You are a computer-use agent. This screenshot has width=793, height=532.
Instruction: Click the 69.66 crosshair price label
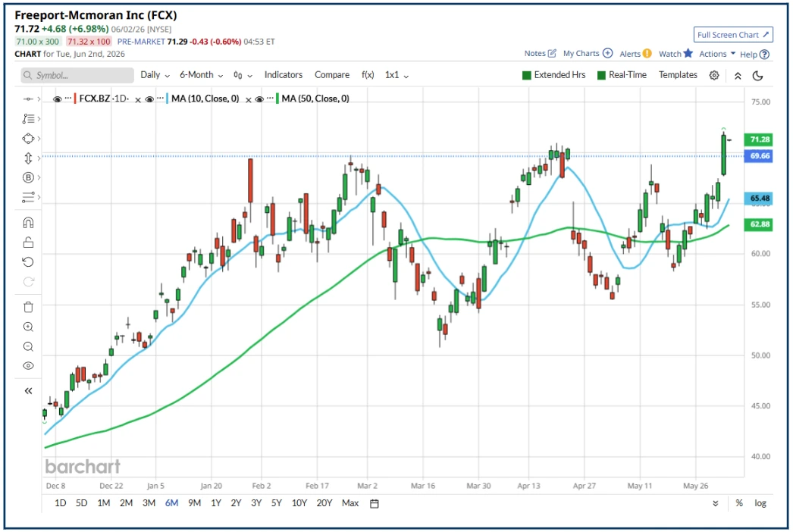tap(758, 156)
